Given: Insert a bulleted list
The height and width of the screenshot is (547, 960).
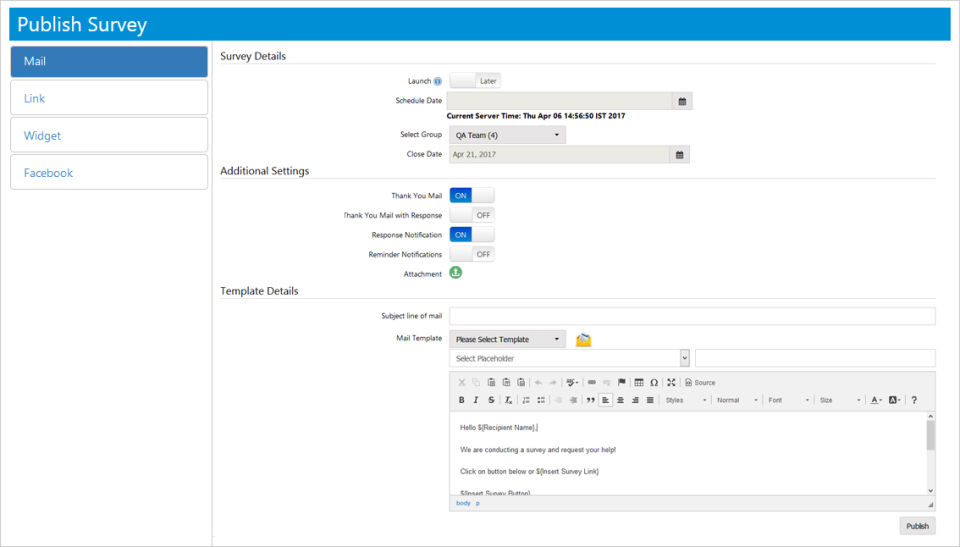Looking at the screenshot, I should (541, 400).
